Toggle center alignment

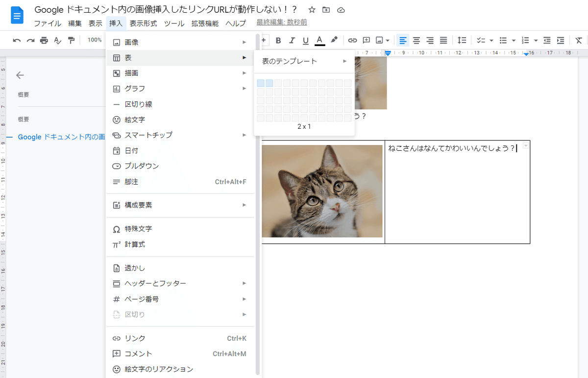pyautogui.click(x=416, y=41)
